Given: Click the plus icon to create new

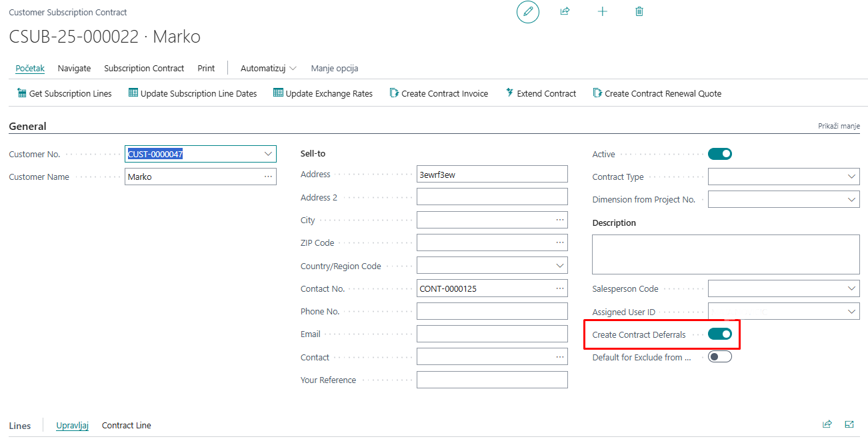Looking at the screenshot, I should 603,12.
